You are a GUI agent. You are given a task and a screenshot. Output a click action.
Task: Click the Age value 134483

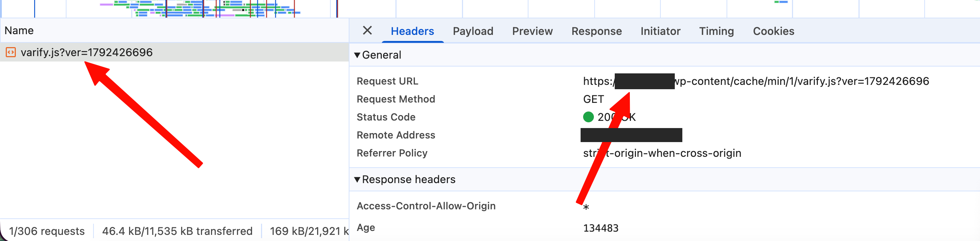tap(601, 228)
